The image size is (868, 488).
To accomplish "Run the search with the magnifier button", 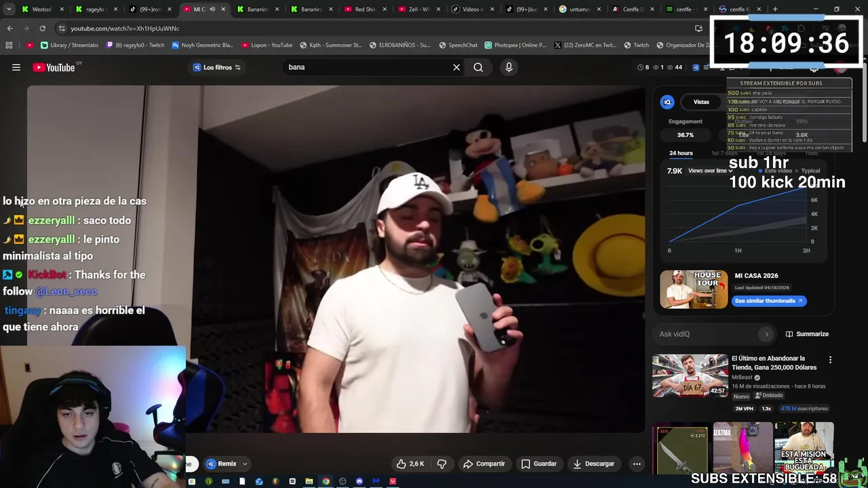I will tap(478, 67).
